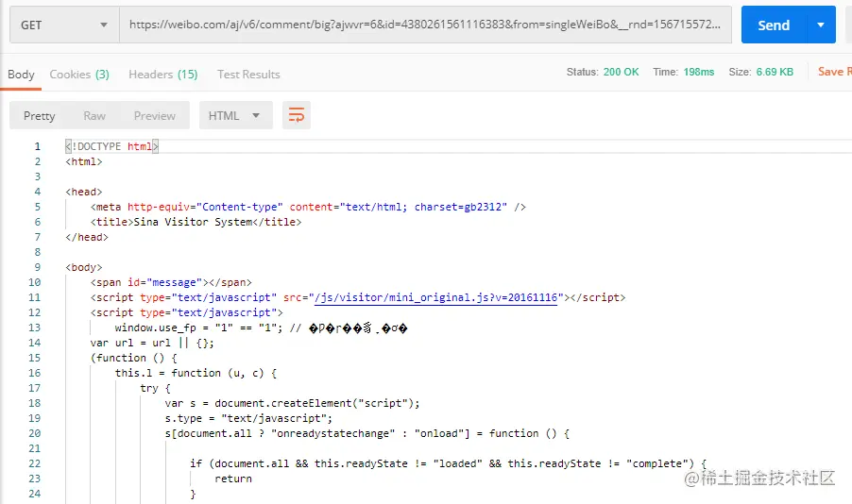Click the 'Sina Visitor System' title text
852x504 pixels.
point(193,222)
